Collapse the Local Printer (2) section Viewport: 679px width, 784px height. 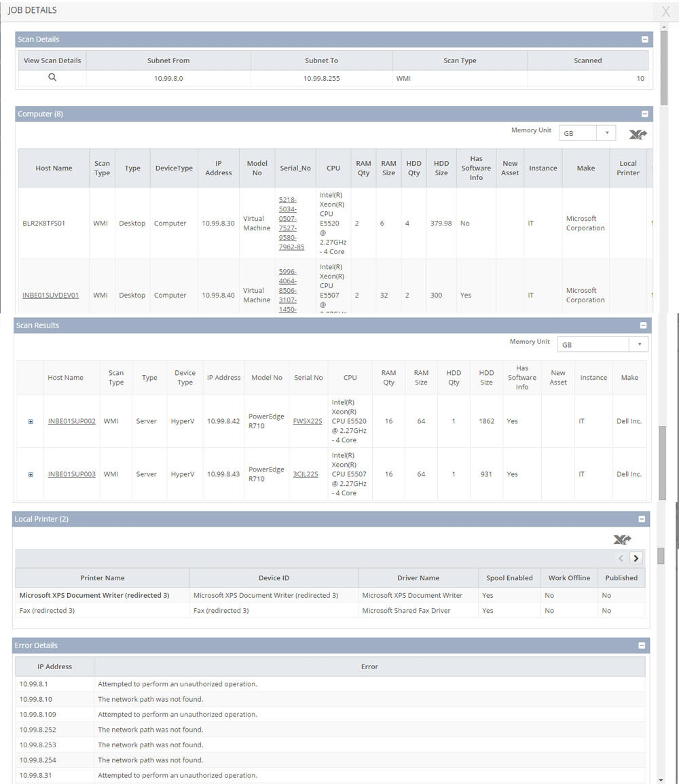[642, 519]
